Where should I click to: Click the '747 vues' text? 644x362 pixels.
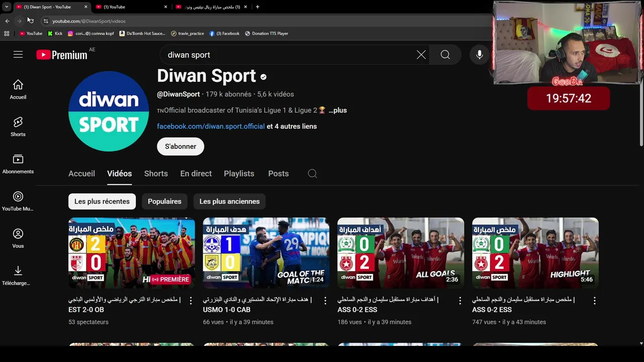(x=484, y=322)
